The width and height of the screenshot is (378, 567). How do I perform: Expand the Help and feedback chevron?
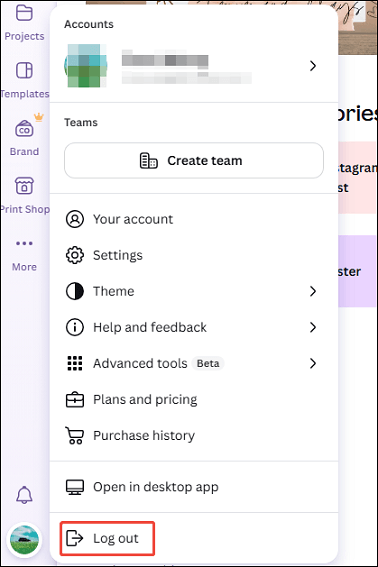pyautogui.click(x=313, y=327)
